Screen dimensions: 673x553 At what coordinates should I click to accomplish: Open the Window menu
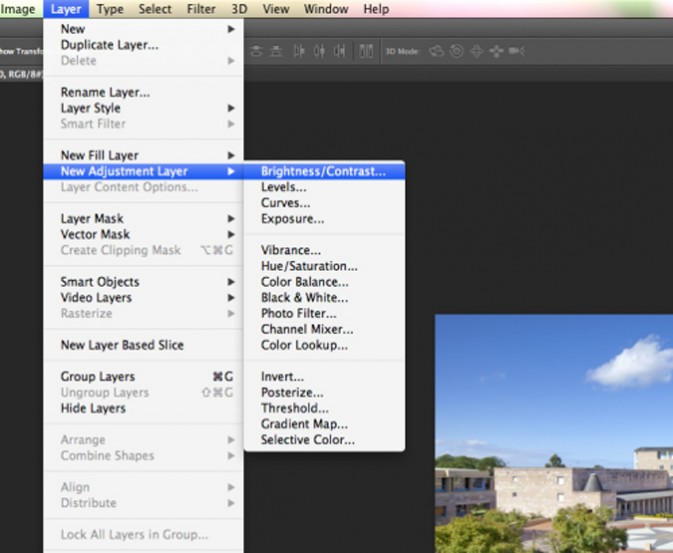click(327, 9)
